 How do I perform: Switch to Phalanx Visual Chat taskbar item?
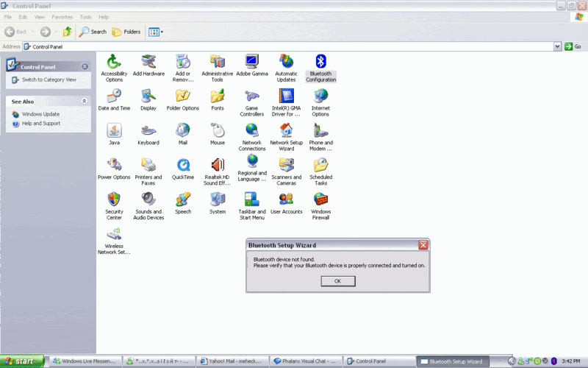[x=306, y=361]
